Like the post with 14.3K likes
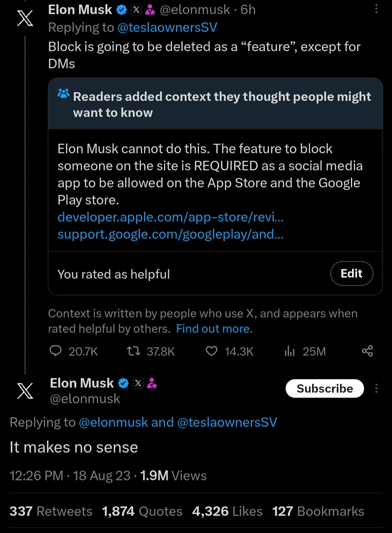The height and width of the screenshot is (533, 392). (211, 352)
